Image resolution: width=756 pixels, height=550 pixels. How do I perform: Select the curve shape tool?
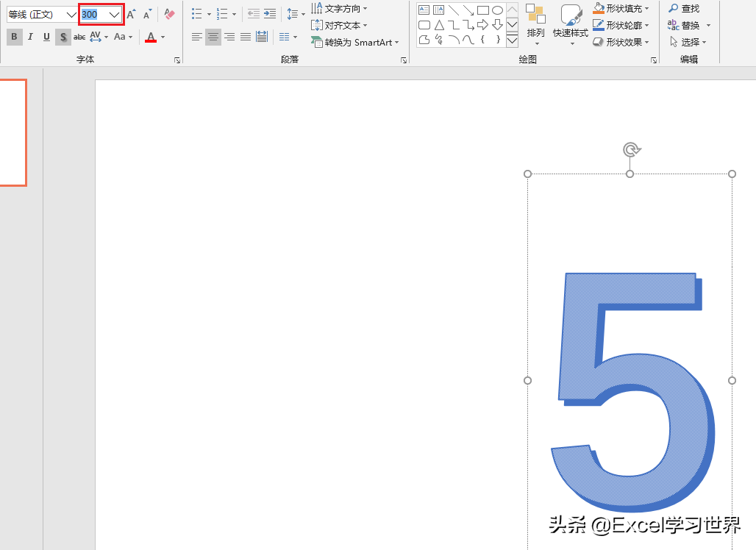[x=468, y=40]
